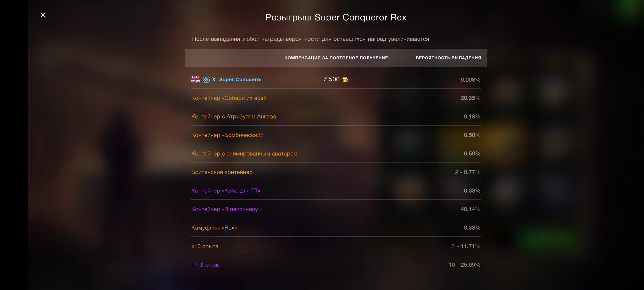Select Камуфляж «Rex» reward
This screenshot has width=644, height=290.
click(x=336, y=228)
